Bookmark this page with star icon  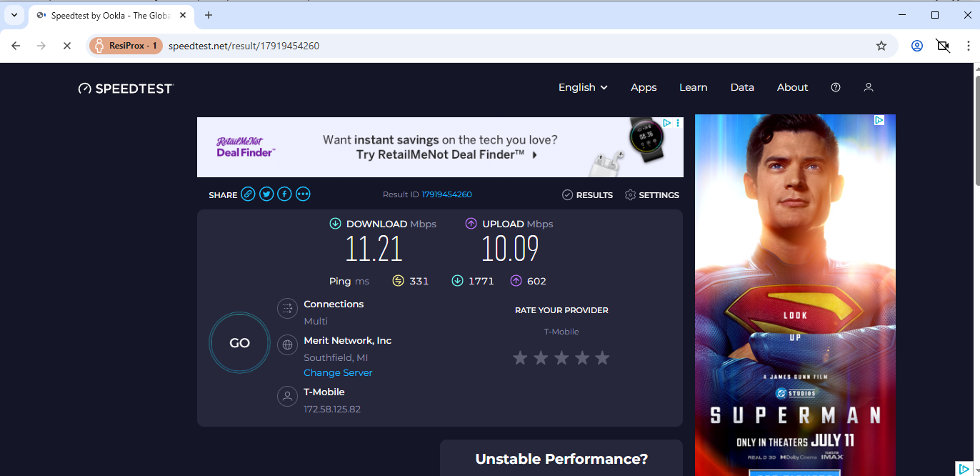tap(881, 46)
